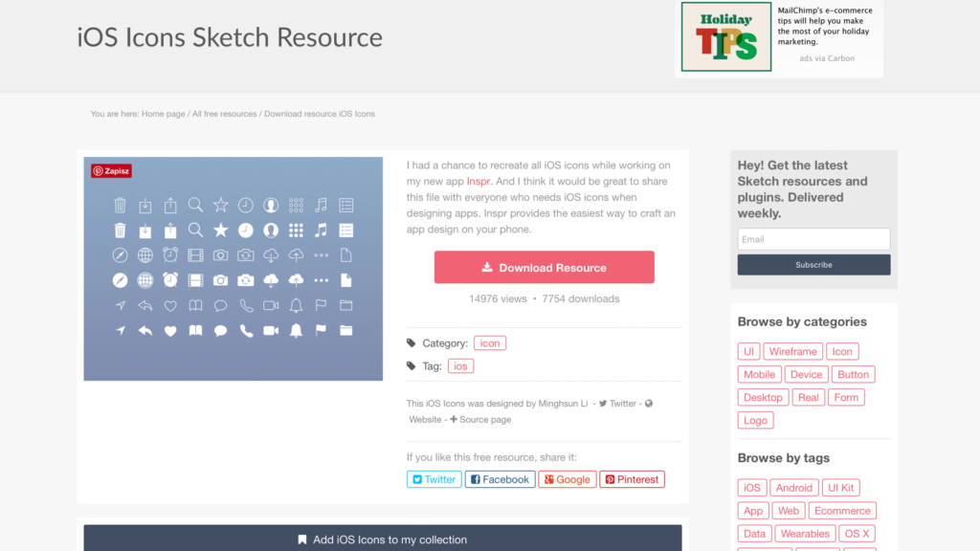
Task: Select the Wearables tag
Action: click(x=804, y=534)
